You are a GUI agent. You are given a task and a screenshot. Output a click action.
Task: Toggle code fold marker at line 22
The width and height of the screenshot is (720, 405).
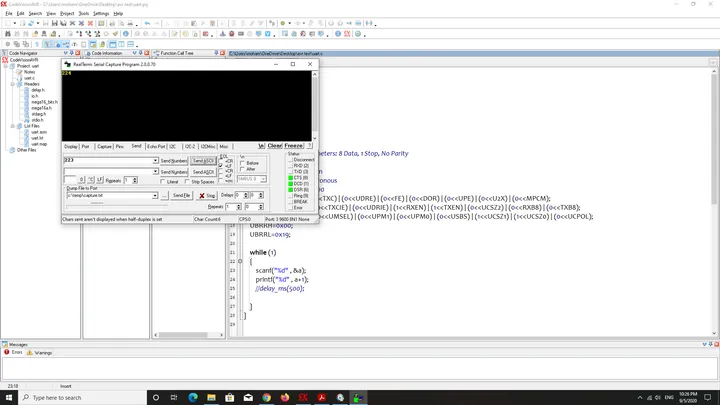click(x=240, y=261)
